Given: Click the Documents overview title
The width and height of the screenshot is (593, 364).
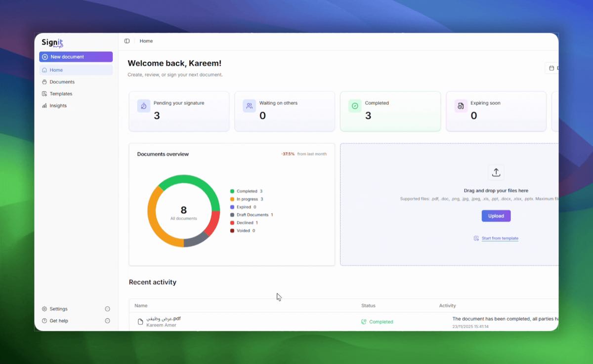Looking at the screenshot, I should tap(163, 154).
